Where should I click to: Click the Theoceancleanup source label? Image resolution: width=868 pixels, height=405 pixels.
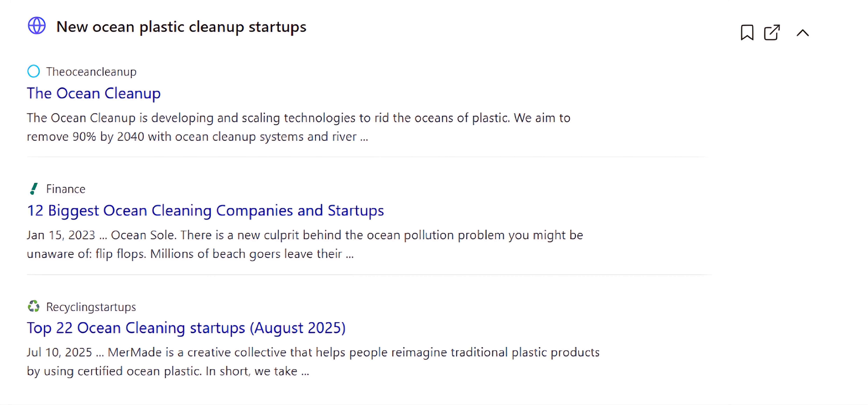tap(91, 71)
